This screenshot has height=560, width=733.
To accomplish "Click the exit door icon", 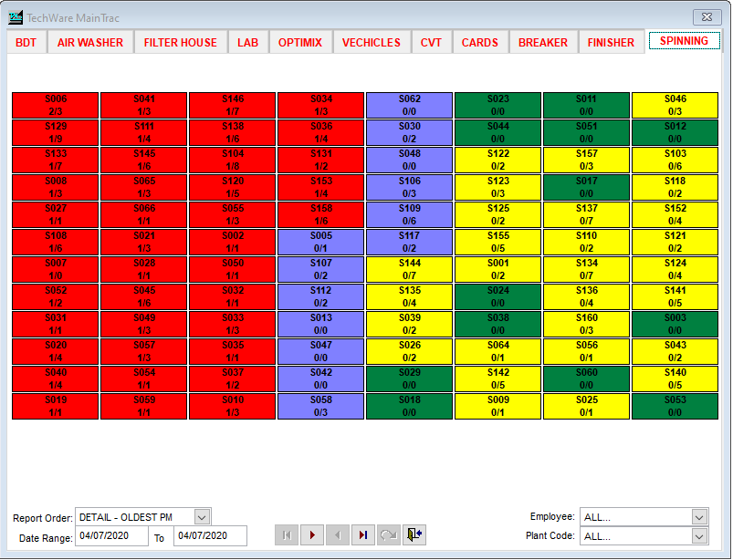I will (412, 535).
